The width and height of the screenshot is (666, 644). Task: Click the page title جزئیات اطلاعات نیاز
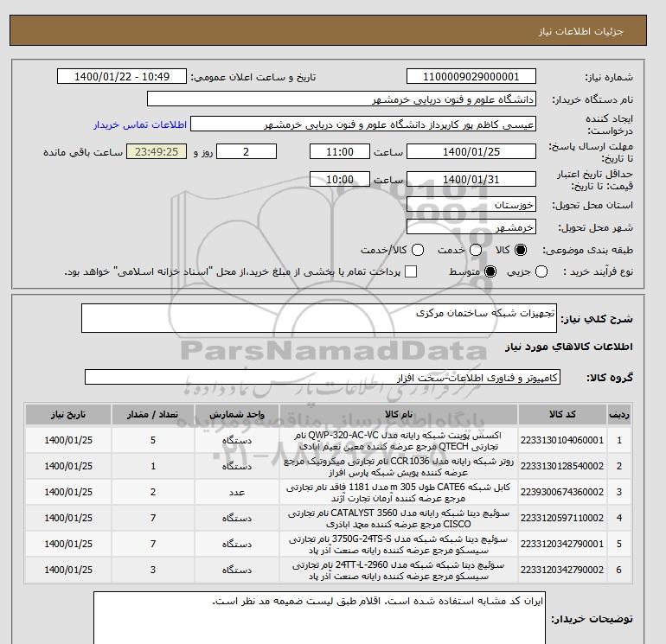point(580,31)
